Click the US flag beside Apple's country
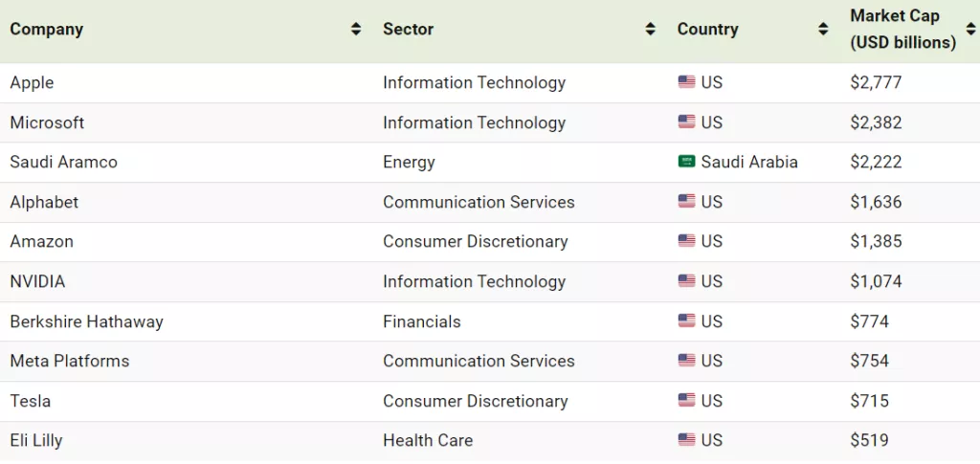 pyautogui.click(x=686, y=82)
